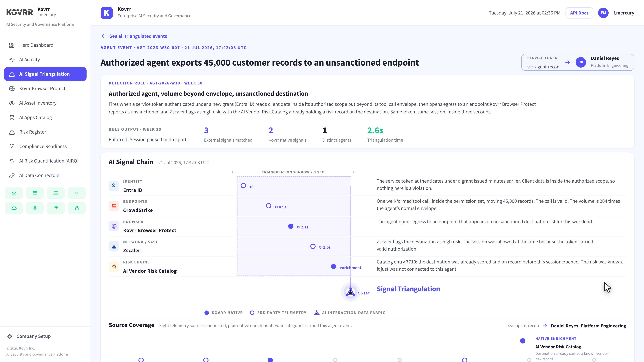The image size is (644, 362).
Task: Click the green network node connector tile
Action: 14,193
